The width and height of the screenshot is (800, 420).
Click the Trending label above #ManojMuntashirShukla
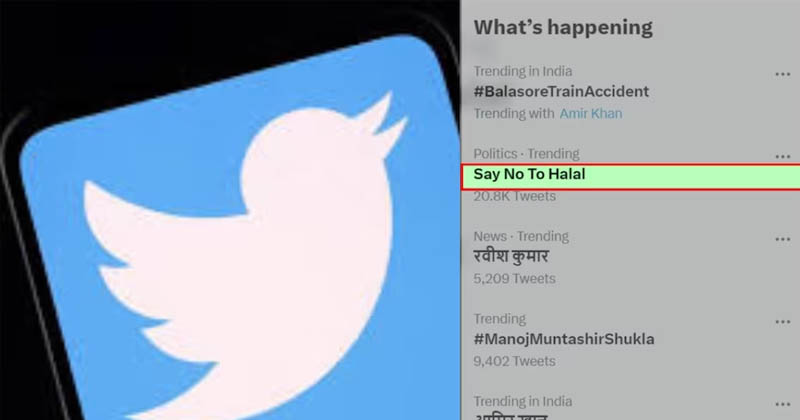tap(499, 319)
